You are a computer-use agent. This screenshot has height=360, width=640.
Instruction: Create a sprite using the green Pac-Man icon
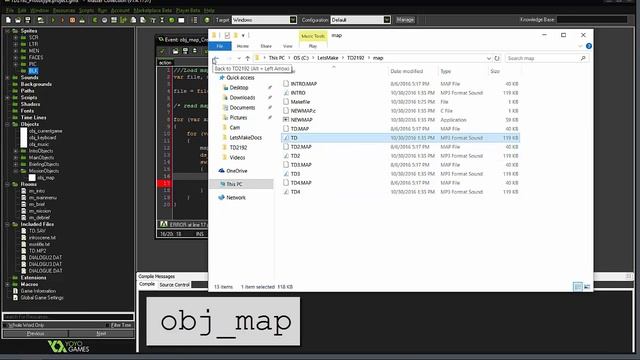[95, 20]
